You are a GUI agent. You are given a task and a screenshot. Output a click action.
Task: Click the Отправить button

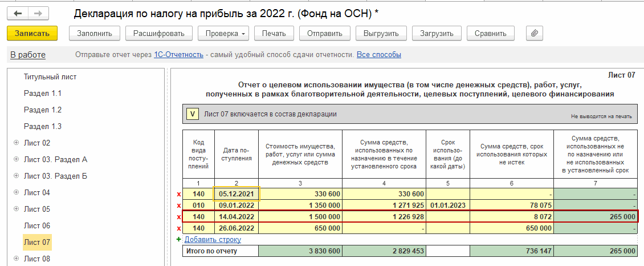point(324,33)
